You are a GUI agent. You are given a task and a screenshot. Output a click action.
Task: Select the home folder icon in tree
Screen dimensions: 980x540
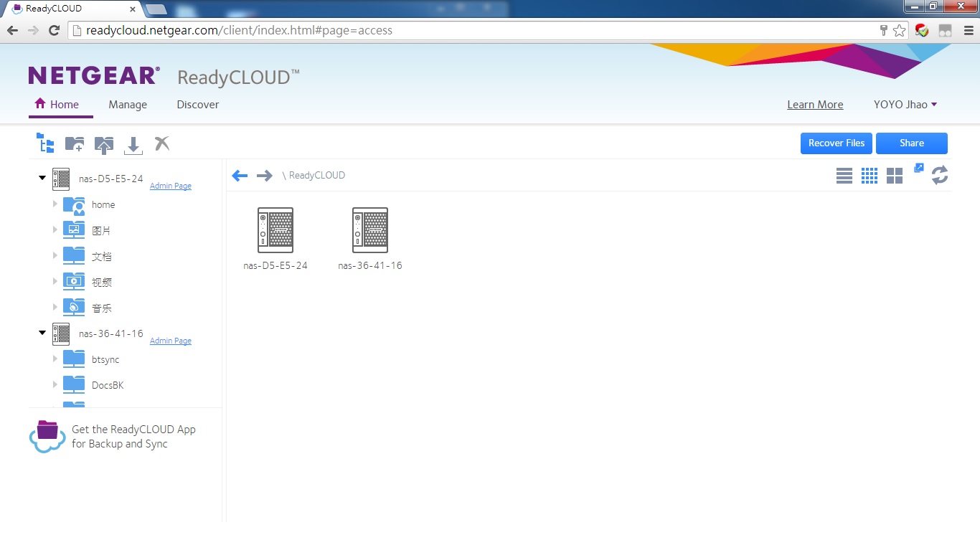(x=74, y=205)
